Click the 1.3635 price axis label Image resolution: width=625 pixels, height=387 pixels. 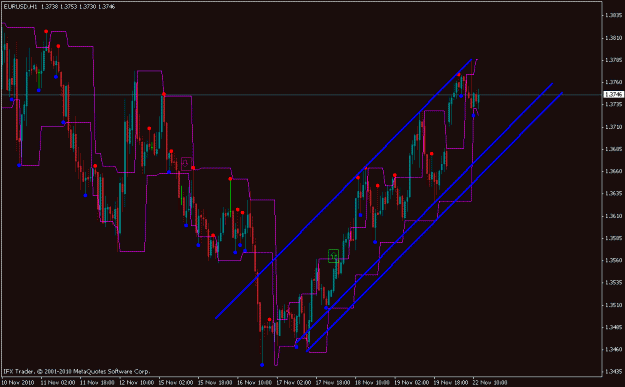613,194
